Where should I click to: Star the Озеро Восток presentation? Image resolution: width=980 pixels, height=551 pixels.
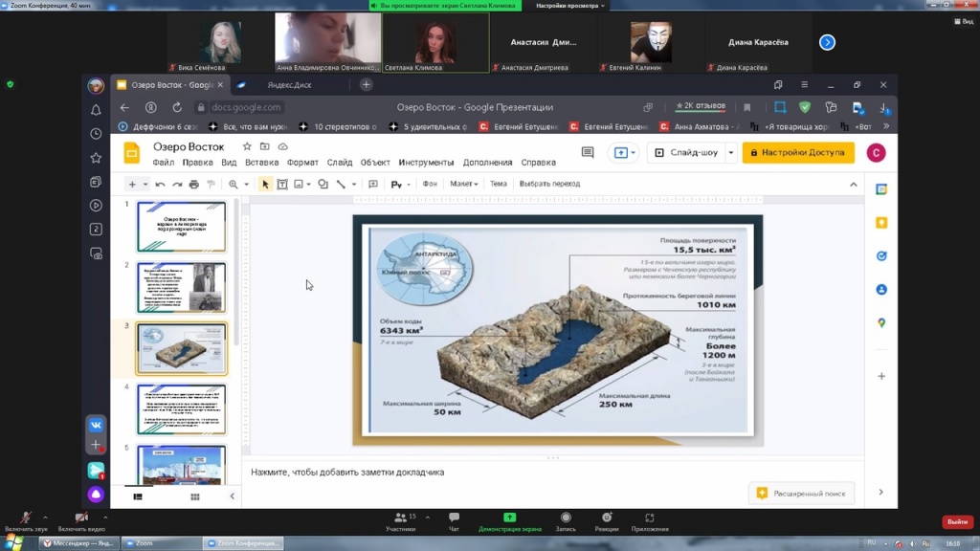coord(247,147)
